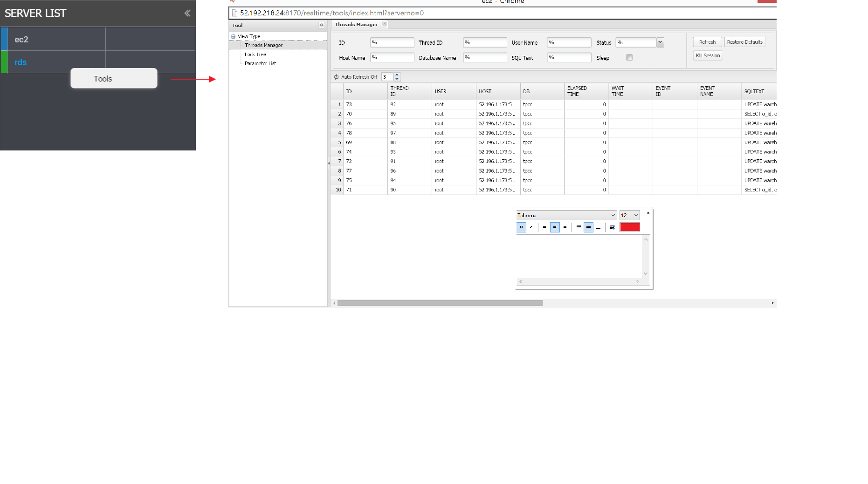Open the Status dropdown
868x484 pixels.
(660, 42)
